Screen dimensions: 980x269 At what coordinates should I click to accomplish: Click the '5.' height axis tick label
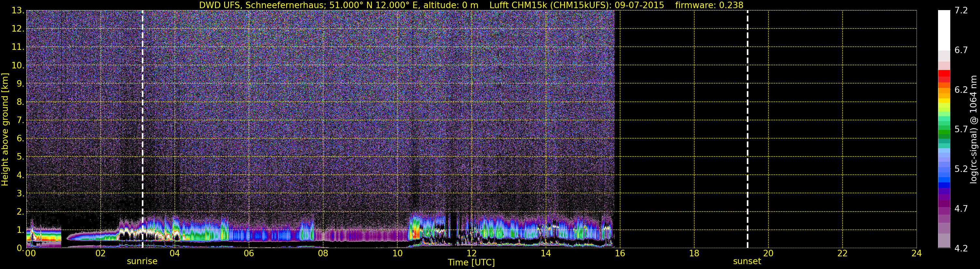tap(20, 157)
